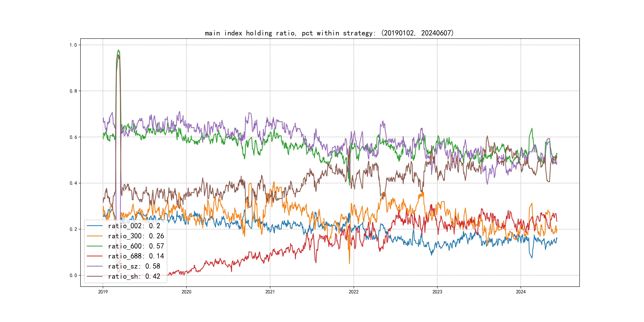Click the ratio_sz legend label
Viewport: 644px width, 322px height.
tap(134, 266)
